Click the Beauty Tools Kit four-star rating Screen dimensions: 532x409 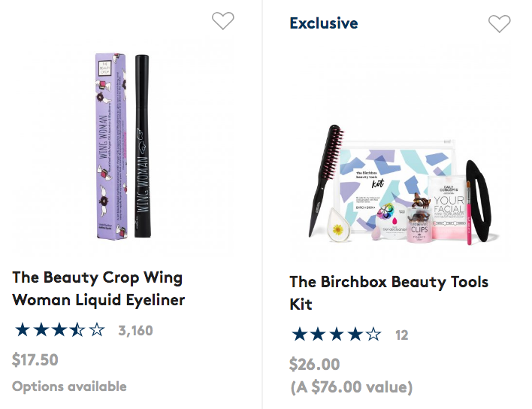coord(336,335)
